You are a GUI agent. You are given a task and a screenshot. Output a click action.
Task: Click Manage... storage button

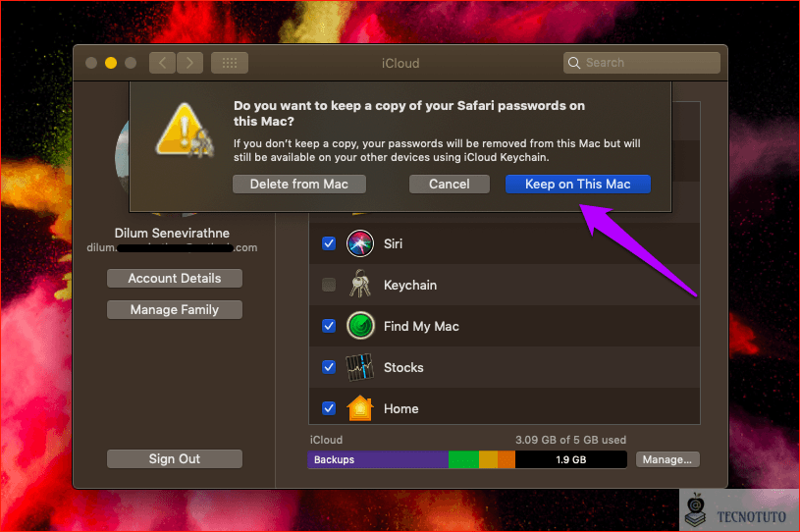tap(667, 459)
